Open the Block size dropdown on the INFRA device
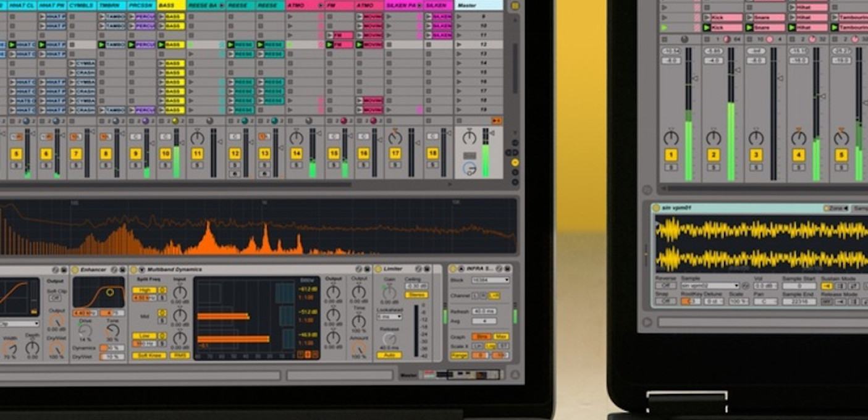The width and height of the screenshot is (868, 420). (490, 280)
